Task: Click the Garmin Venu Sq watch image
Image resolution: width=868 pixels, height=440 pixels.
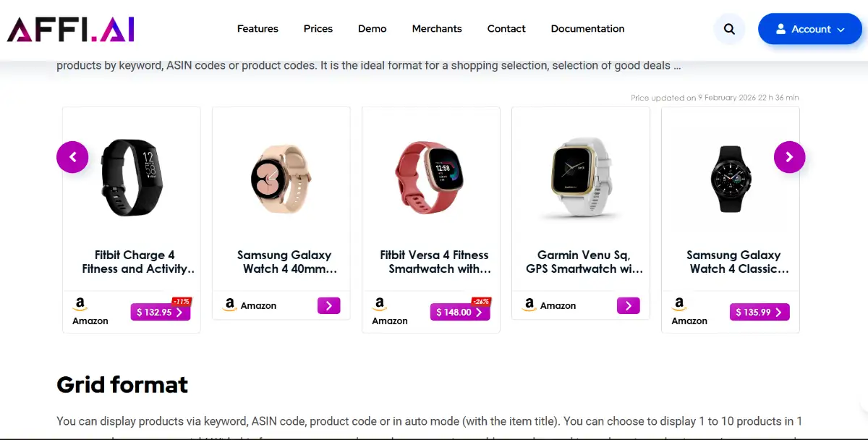Action: pos(581,178)
